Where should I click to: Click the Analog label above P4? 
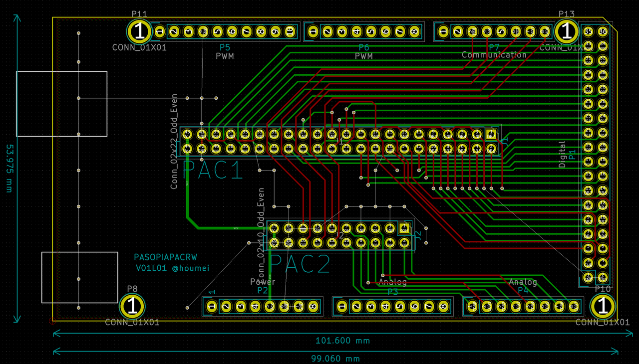(523, 282)
